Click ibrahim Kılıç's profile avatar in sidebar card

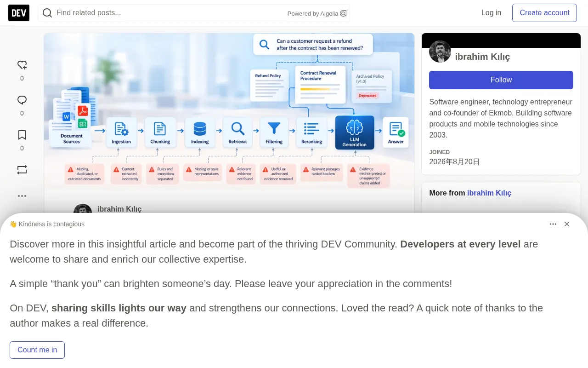pyautogui.click(x=440, y=52)
